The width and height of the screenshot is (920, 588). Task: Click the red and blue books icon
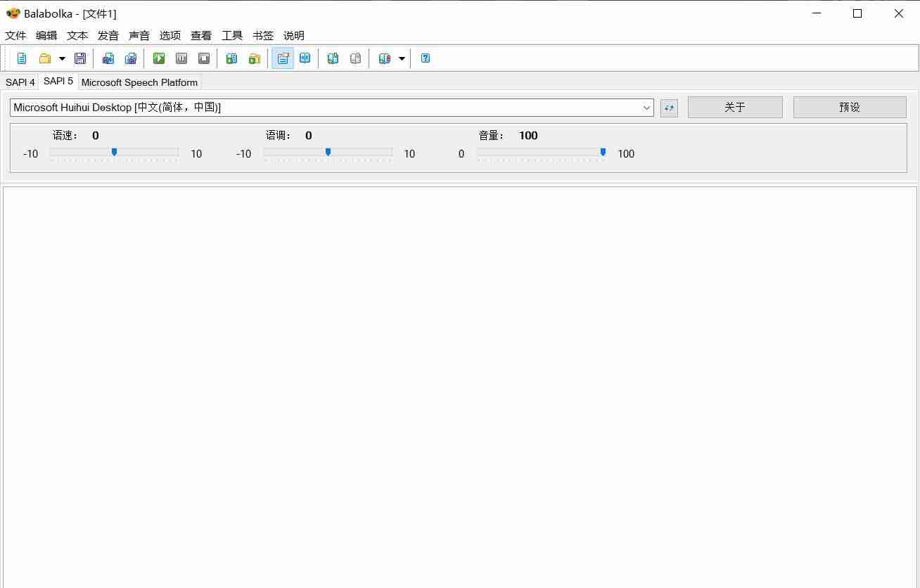[385, 58]
